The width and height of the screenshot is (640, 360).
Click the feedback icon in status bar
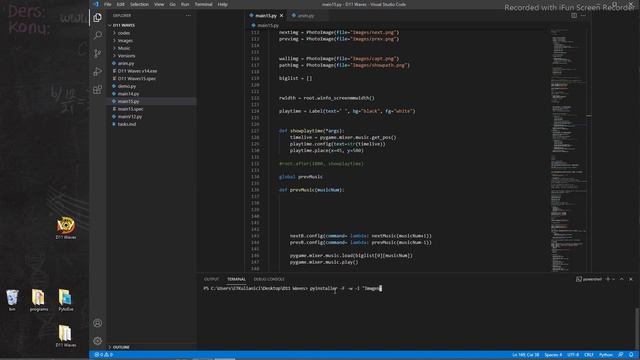621,355
